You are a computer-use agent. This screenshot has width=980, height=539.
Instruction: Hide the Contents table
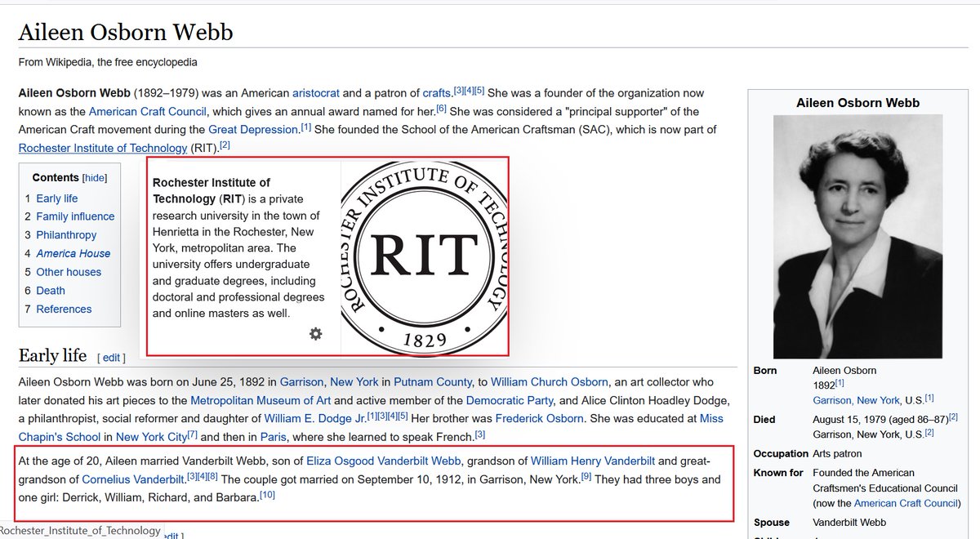(x=95, y=177)
